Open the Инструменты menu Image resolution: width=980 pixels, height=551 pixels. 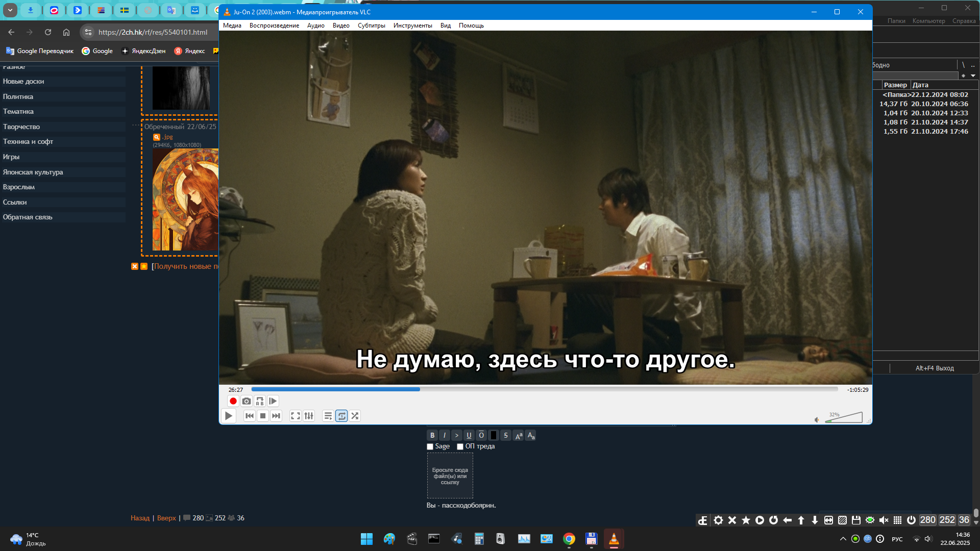point(412,26)
